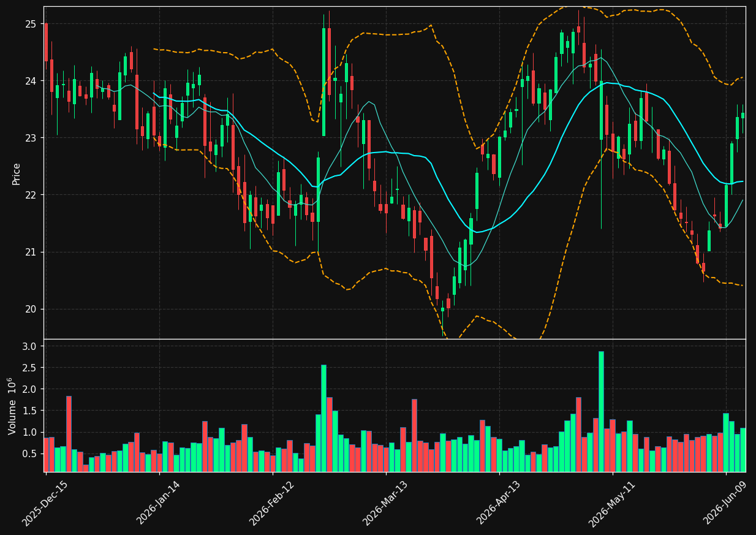Select the 21 price tick label
Screen dimensions: 756x535
(x=31, y=252)
